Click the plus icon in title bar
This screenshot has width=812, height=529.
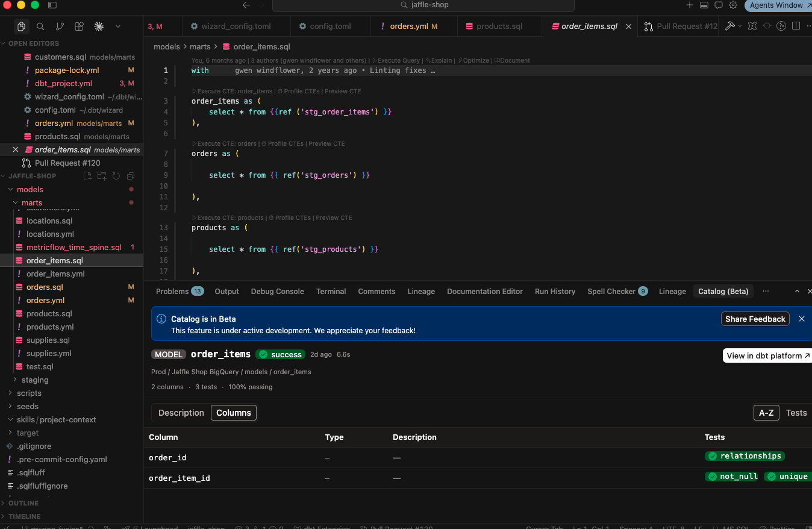pyautogui.click(x=690, y=5)
